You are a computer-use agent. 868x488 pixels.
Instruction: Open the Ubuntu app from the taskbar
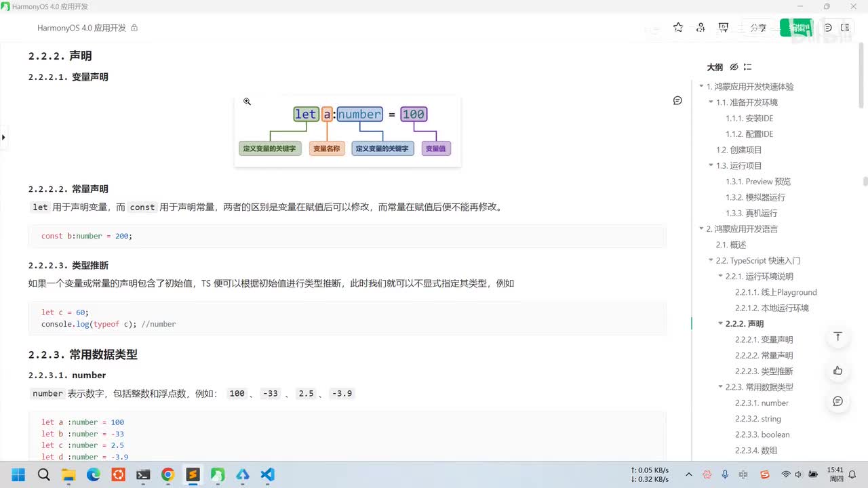[x=118, y=474]
